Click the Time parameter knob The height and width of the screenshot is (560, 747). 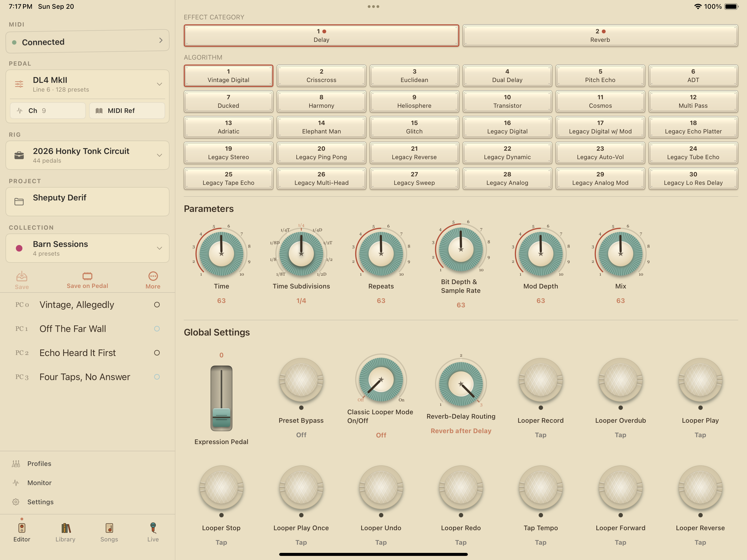(221, 254)
